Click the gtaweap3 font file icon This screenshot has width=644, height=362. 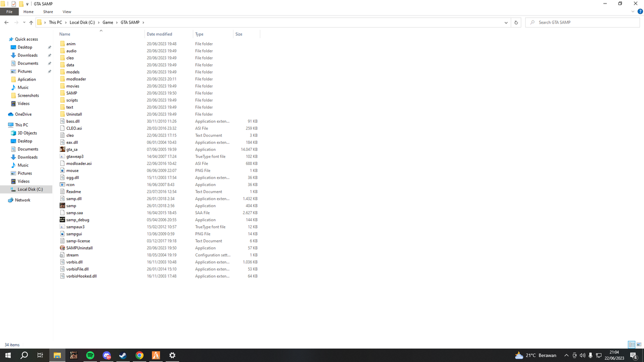pyautogui.click(x=62, y=156)
